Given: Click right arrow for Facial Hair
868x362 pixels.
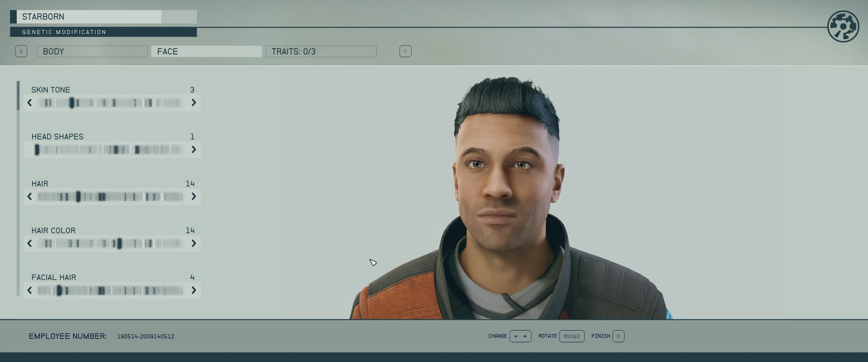Looking at the screenshot, I should (194, 290).
